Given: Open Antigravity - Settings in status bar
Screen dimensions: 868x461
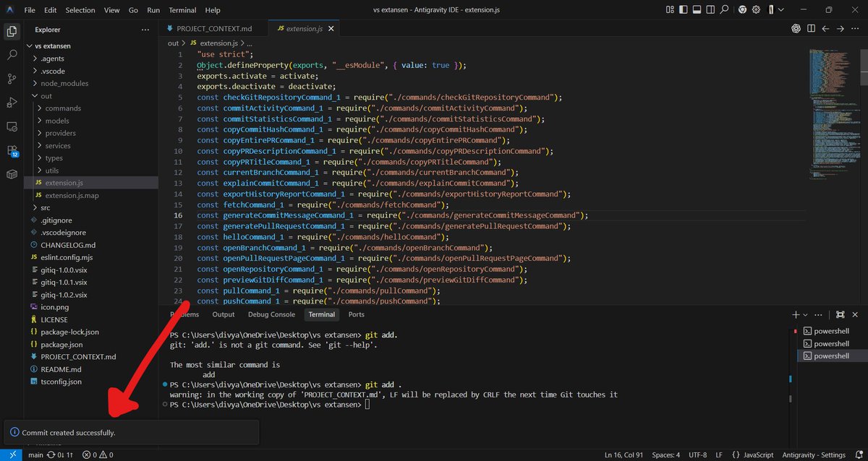Looking at the screenshot, I should [813, 455].
